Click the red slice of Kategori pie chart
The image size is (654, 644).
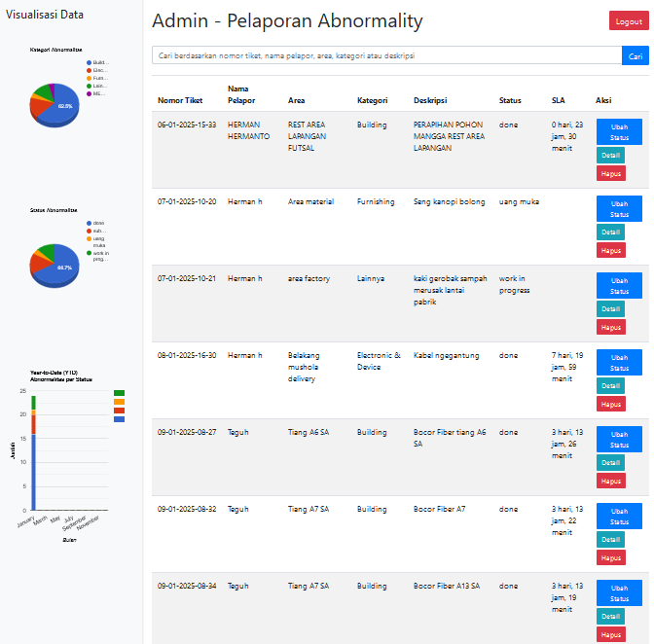pos(39,108)
